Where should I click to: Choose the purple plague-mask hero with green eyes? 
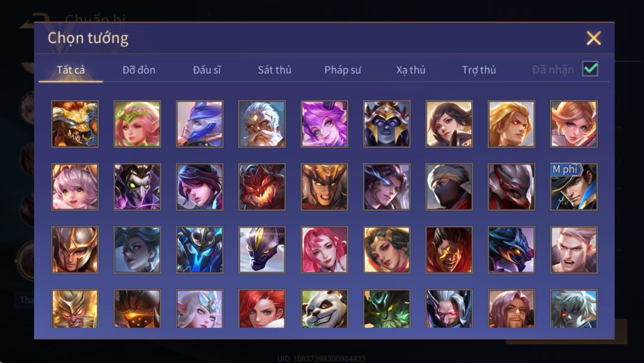point(137,186)
